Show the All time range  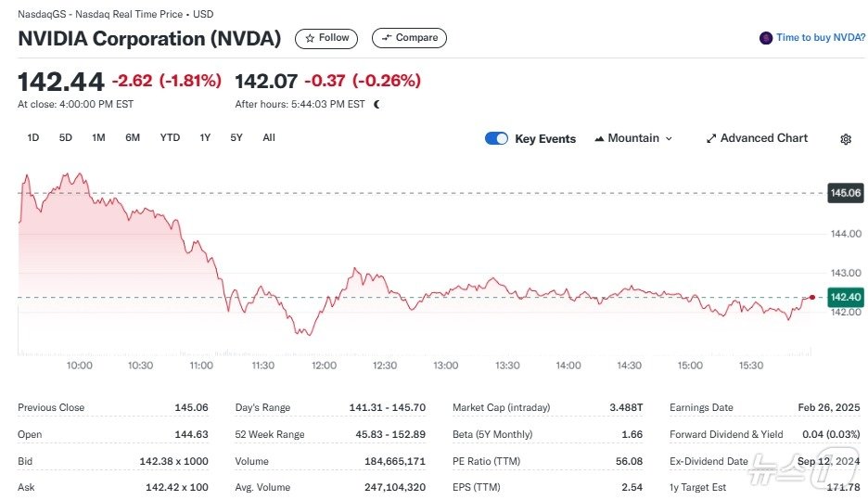[269, 138]
